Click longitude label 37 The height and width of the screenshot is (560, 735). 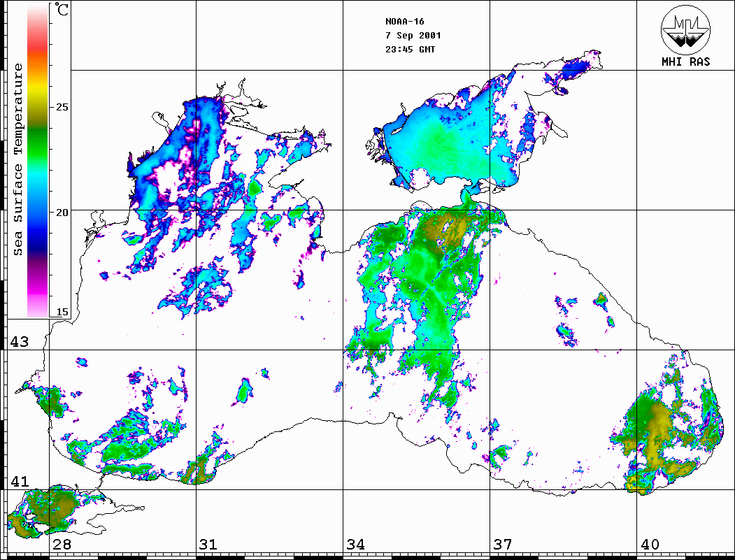click(x=503, y=545)
